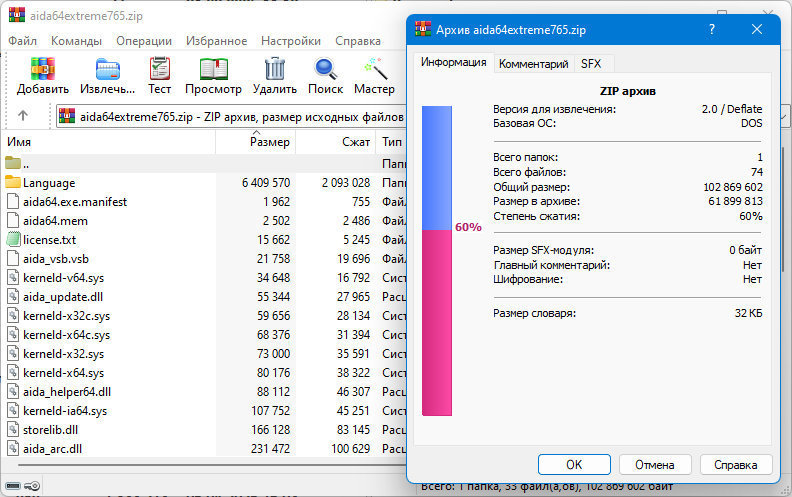Sort by the Имя column header
This screenshot has width=792, height=497.
point(109,142)
